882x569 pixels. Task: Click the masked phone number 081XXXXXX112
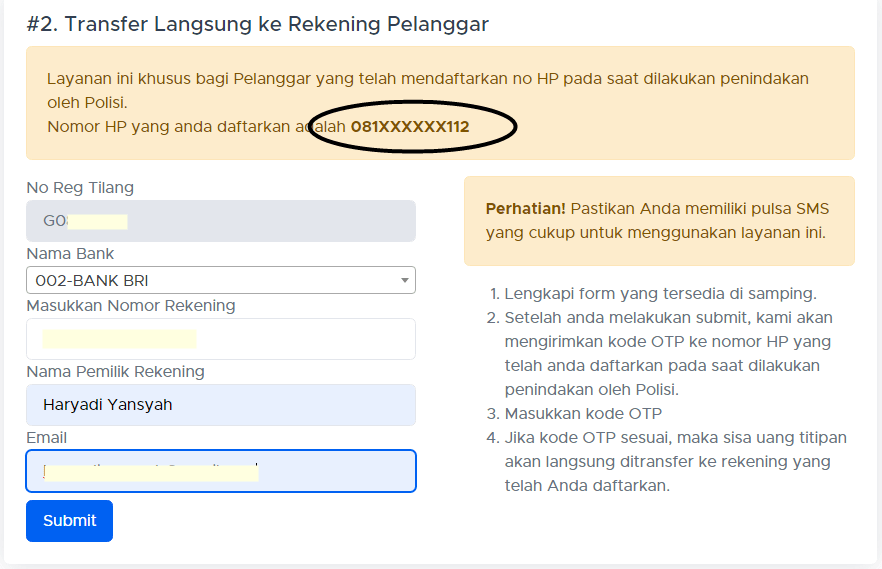[x=410, y=127]
